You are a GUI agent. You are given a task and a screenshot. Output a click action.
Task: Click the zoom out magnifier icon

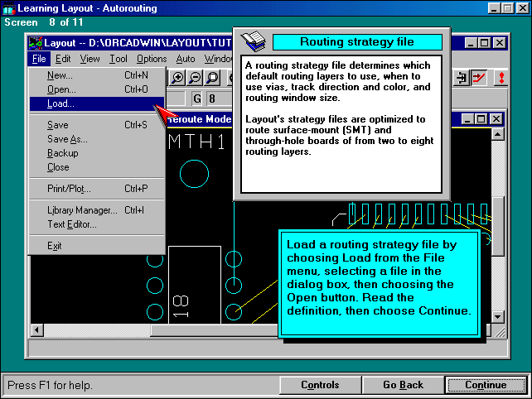[195, 78]
